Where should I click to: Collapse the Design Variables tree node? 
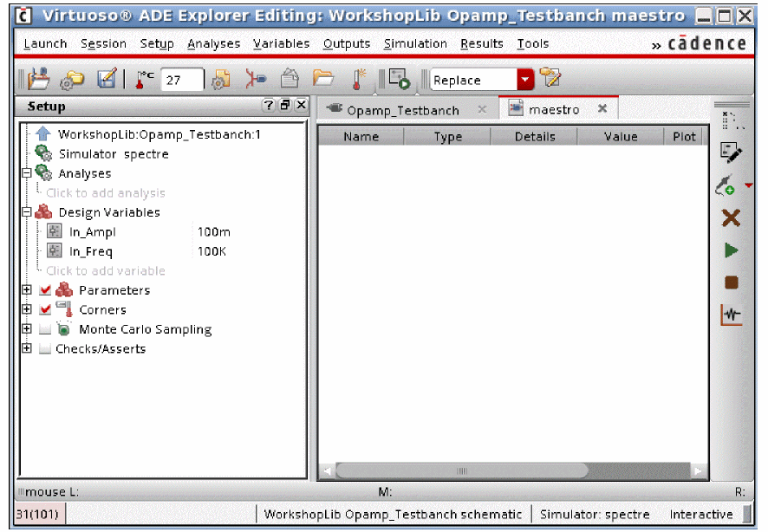[27, 212]
